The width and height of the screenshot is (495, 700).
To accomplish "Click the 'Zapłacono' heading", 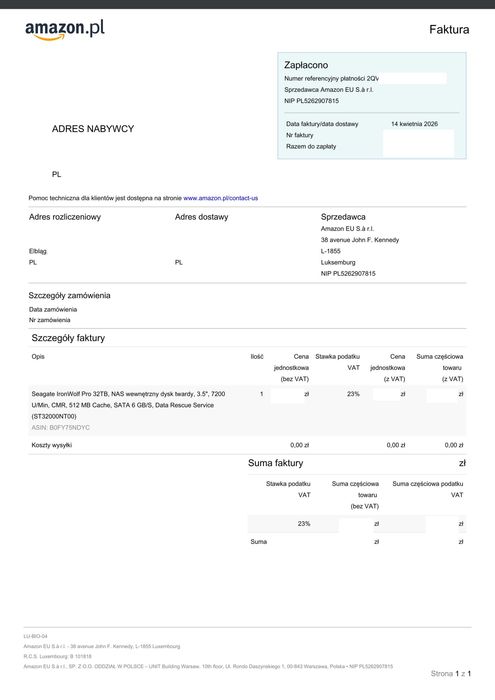I will (306, 65).
